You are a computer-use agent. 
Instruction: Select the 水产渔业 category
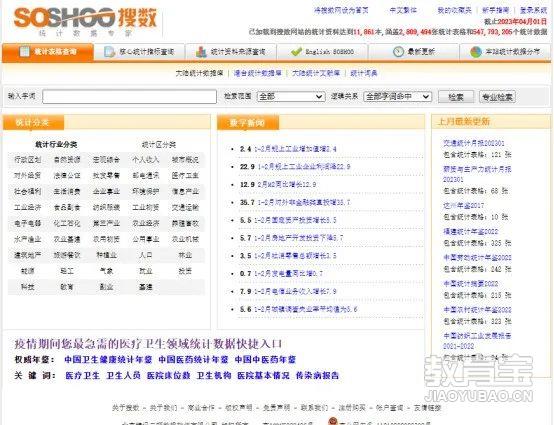pos(28,239)
